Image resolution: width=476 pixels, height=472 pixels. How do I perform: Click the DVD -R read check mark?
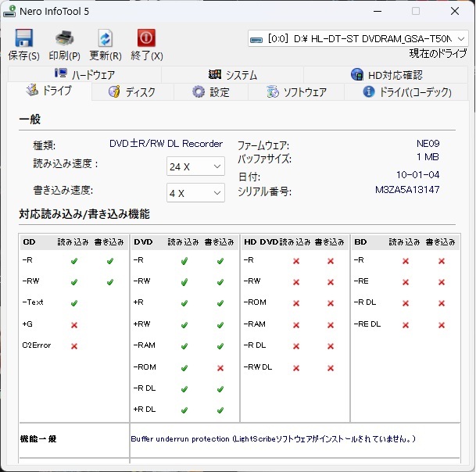184,261
